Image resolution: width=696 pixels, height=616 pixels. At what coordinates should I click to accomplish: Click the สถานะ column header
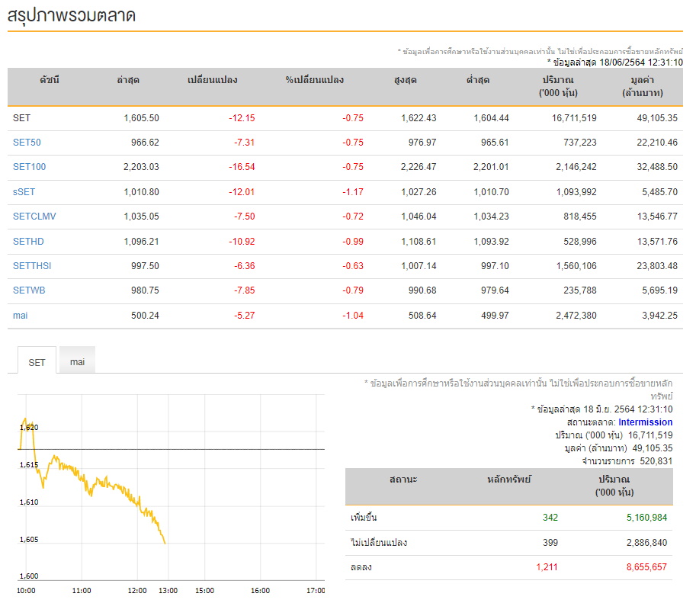click(403, 480)
